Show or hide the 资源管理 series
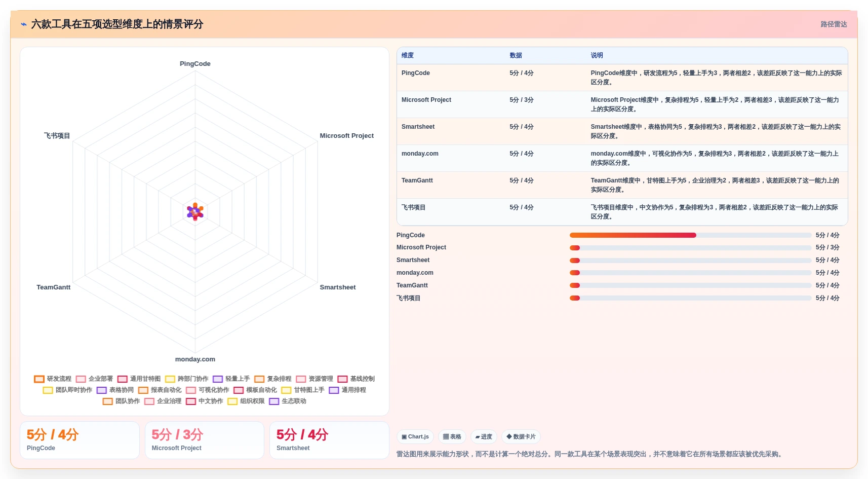This screenshot has width=868, height=479. 314,379
